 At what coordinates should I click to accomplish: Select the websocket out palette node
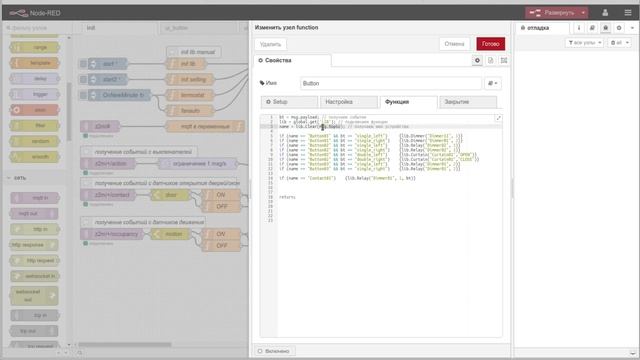click(34, 296)
